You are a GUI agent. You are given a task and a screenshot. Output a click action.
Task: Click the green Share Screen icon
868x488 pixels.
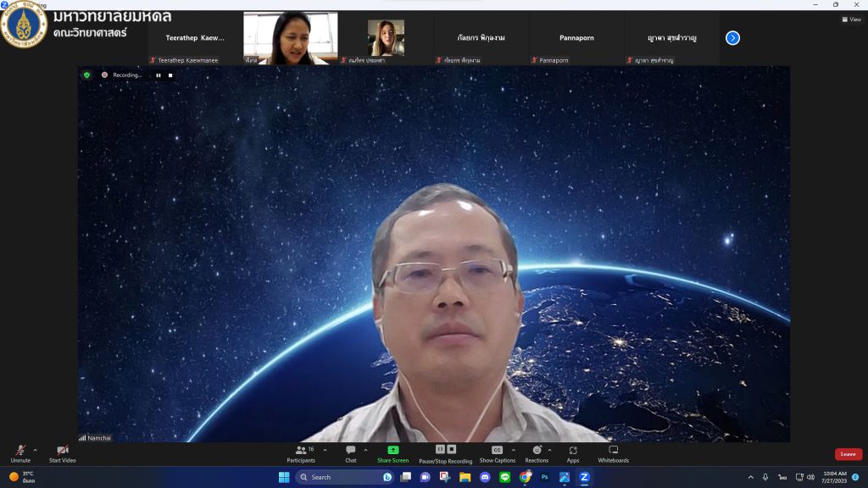click(392, 450)
